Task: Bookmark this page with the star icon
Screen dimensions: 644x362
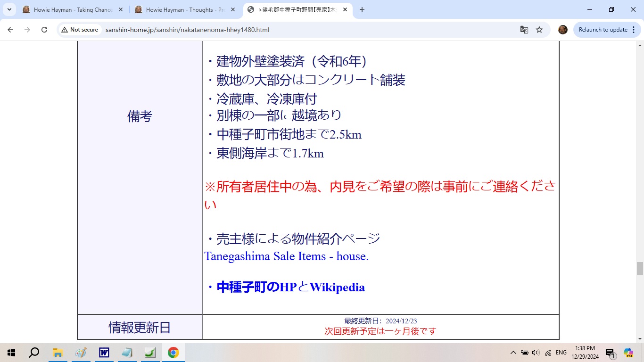Action: (539, 30)
